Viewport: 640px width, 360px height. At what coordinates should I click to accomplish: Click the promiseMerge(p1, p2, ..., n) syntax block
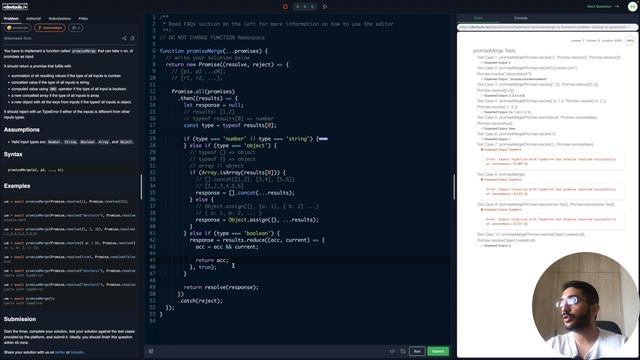coord(71,170)
